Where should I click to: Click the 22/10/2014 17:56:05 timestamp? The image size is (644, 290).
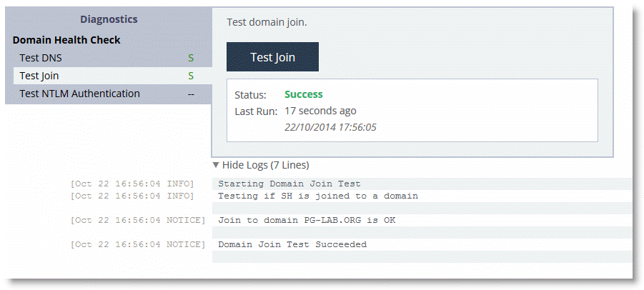click(x=331, y=128)
